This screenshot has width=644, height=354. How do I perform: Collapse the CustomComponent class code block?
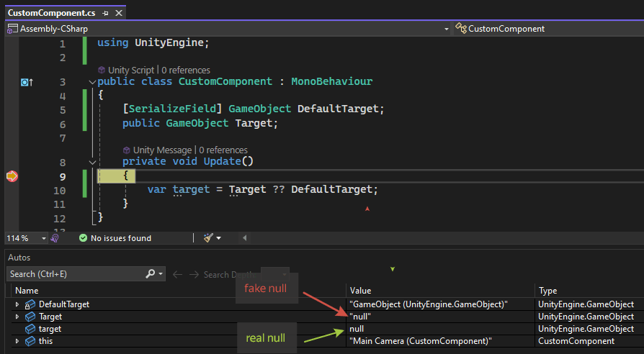tap(91, 82)
